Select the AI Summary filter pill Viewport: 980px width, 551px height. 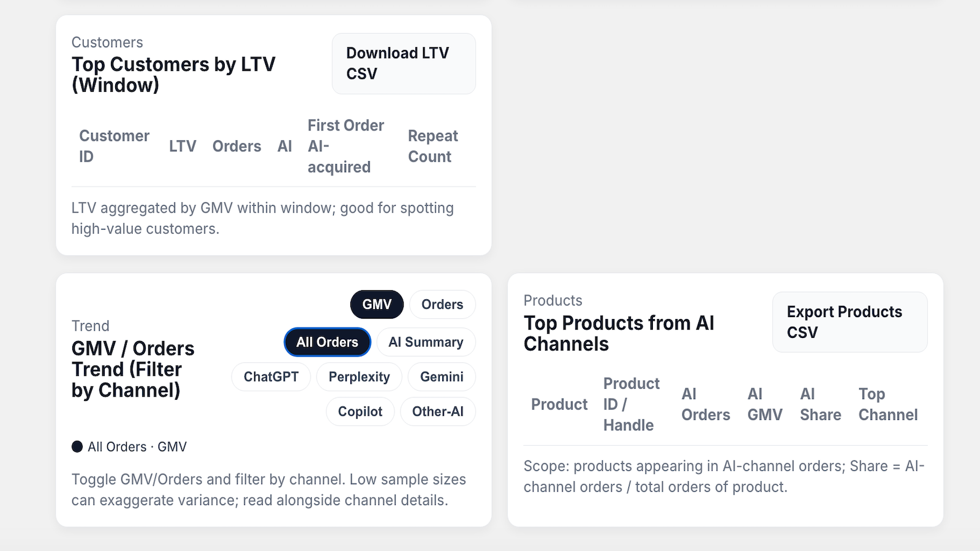click(x=426, y=342)
